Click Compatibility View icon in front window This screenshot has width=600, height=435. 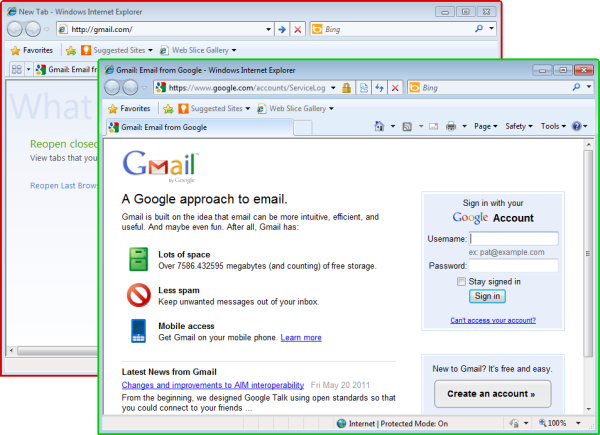[364, 88]
